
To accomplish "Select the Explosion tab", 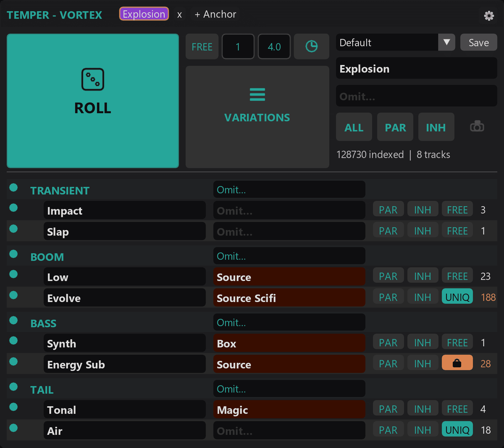I will (144, 14).
